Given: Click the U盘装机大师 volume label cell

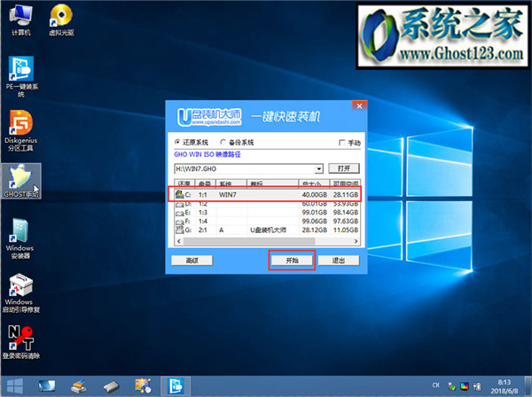Looking at the screenshot, I should pyautogui.click(x=268, y=230).
